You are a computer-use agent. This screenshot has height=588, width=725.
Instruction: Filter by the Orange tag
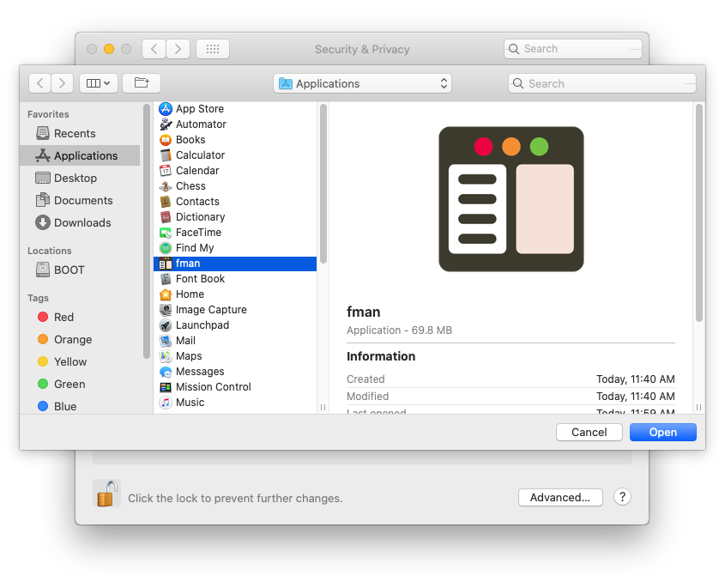(x=80, y=340)
